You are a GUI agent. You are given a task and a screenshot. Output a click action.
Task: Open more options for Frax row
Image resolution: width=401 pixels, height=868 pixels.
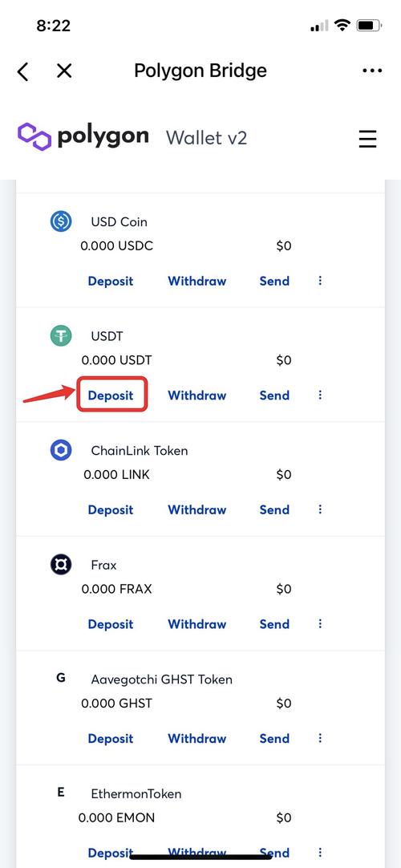[x=320, y=624]
